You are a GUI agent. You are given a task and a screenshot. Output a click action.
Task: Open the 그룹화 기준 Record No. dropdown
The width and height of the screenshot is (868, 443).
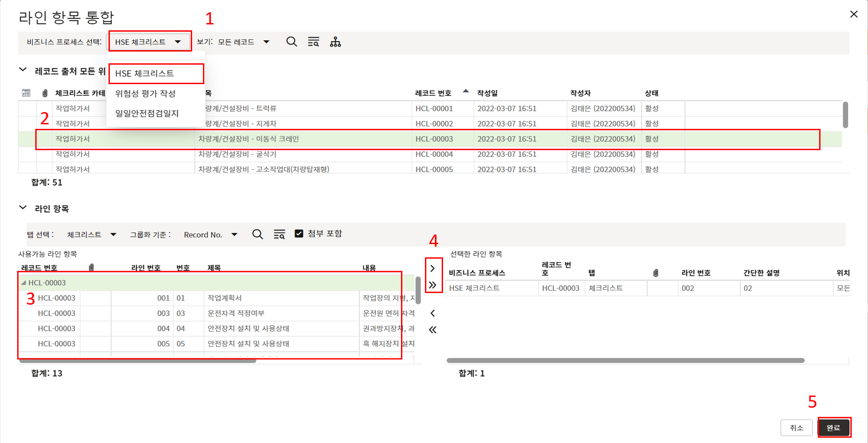210,235
